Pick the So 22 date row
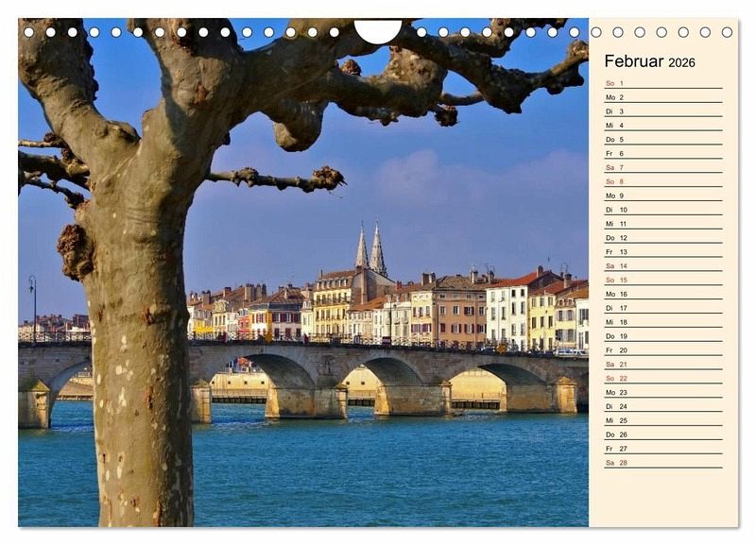The height and width of the screenshot is (545, 756). (662, 378)
